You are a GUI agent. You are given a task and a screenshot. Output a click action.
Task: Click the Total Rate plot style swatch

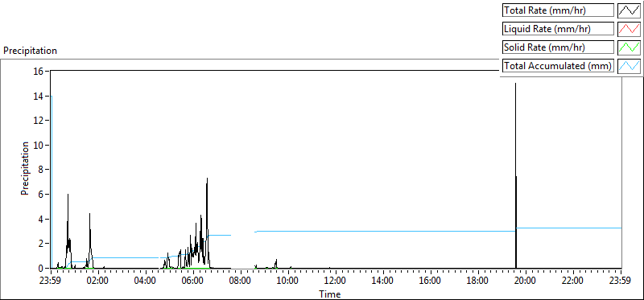tap(630, 10)
